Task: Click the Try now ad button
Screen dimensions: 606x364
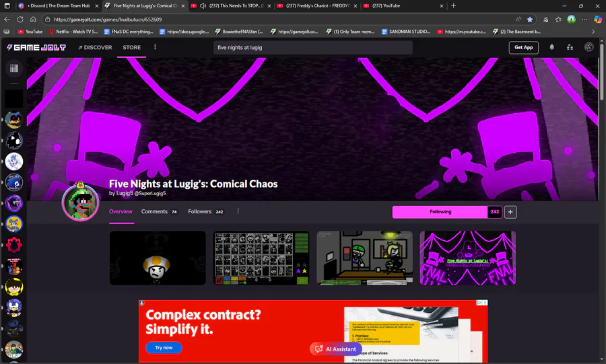Action: (164, 348)
